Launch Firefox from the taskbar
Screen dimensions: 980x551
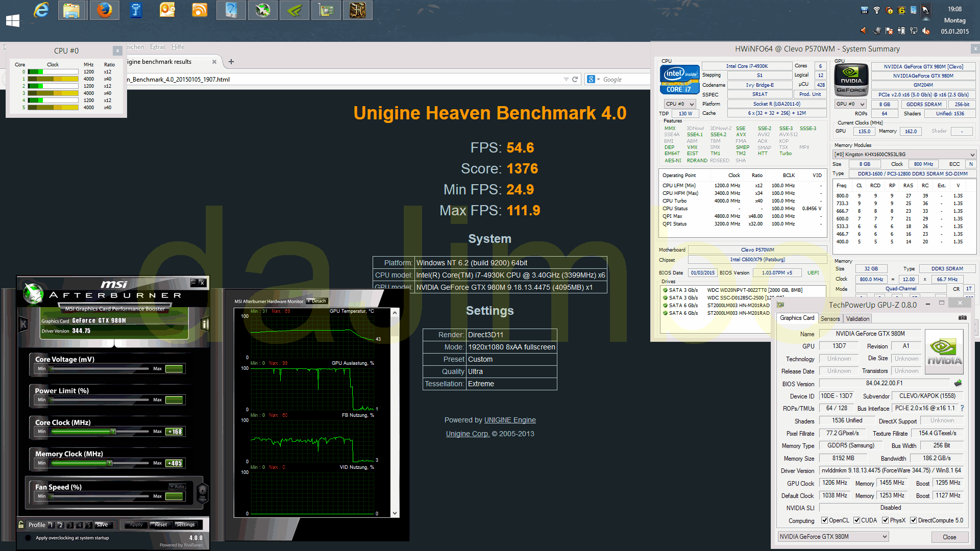coord(104,10)
